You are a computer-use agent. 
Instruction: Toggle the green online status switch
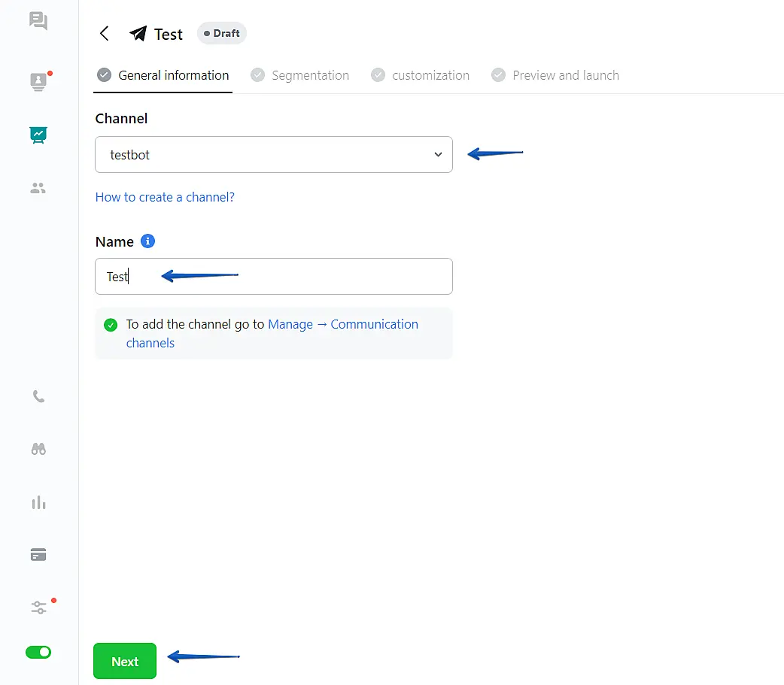38,652
